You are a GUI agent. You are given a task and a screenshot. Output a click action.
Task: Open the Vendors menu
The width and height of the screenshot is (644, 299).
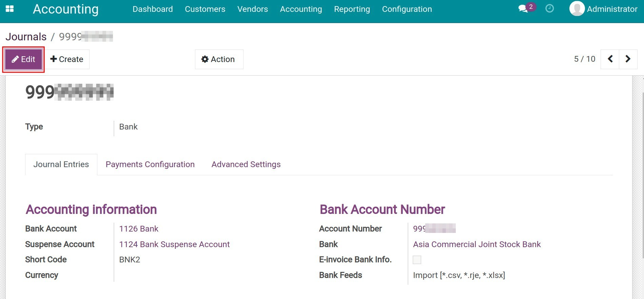click(252, 9)
